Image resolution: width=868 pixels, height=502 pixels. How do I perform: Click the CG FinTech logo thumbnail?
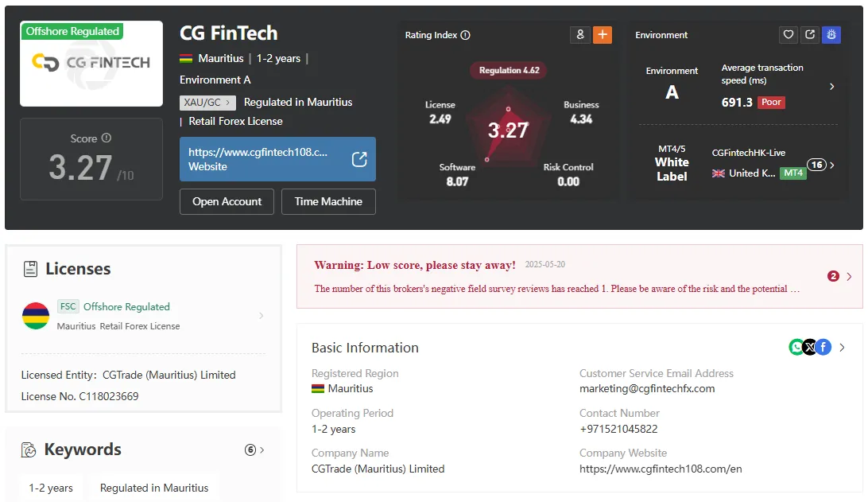[91, 64]
